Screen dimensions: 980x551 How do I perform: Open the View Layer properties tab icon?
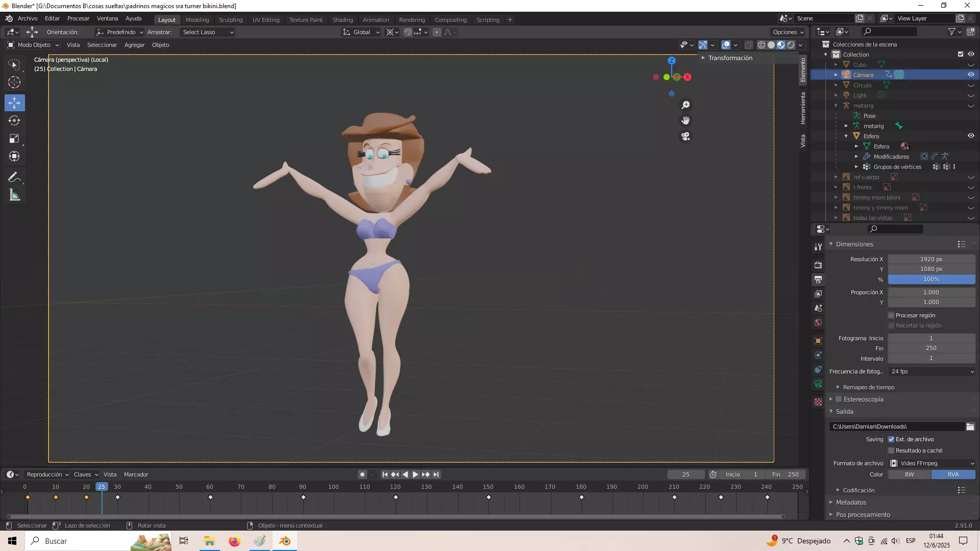point(818,294)
